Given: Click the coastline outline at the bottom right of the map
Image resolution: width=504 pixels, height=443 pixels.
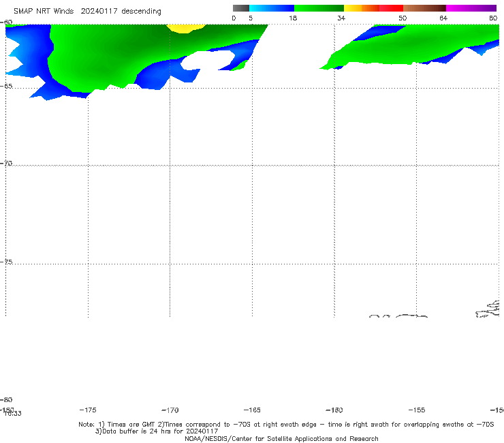Looking at the screenshot, I should (488, 309).
